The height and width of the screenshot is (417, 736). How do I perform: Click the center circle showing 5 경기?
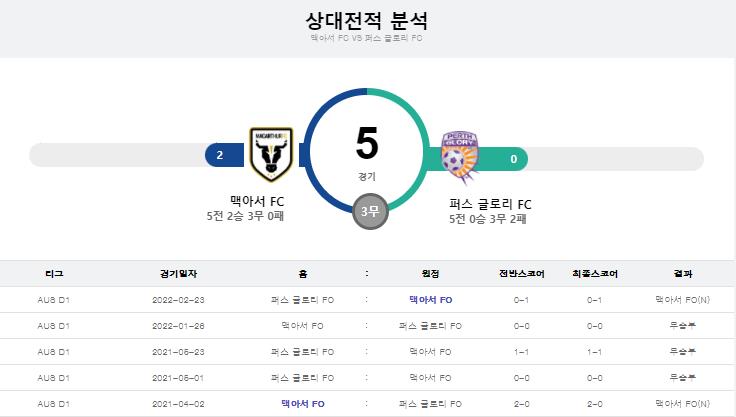coord(367,150)
